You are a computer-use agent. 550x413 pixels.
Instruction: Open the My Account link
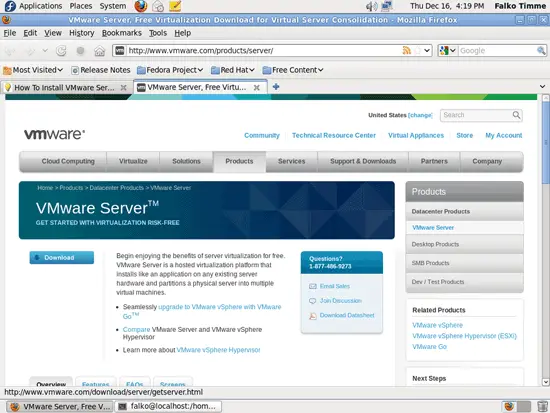504,135
